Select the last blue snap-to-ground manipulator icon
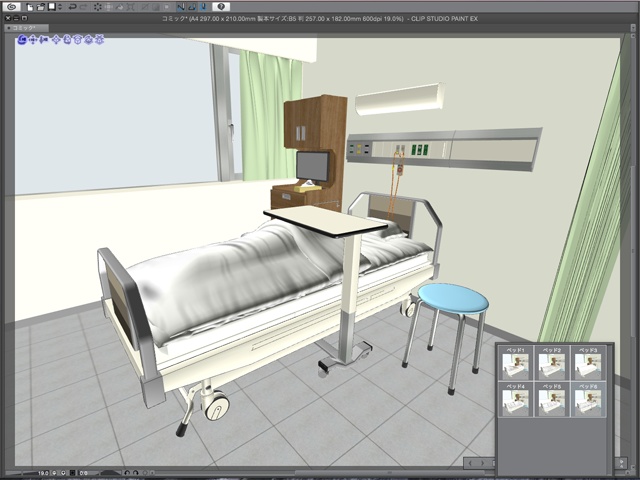 (x=99, y=40)
